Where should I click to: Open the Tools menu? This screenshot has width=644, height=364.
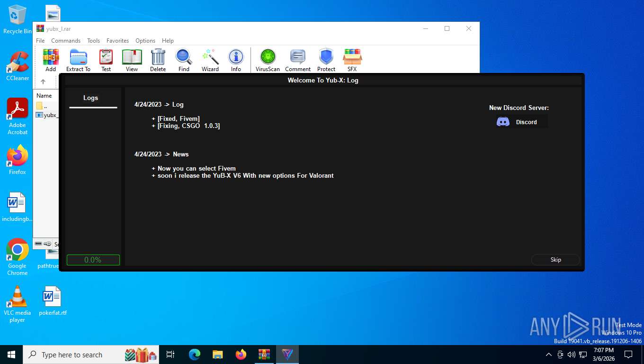coord(93,41)
